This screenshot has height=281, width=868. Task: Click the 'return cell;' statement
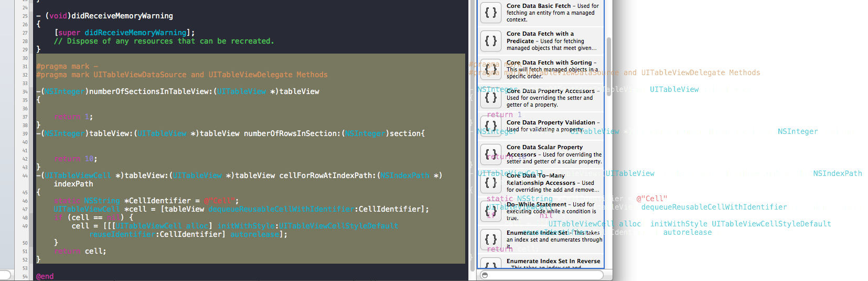coord(80,251)
